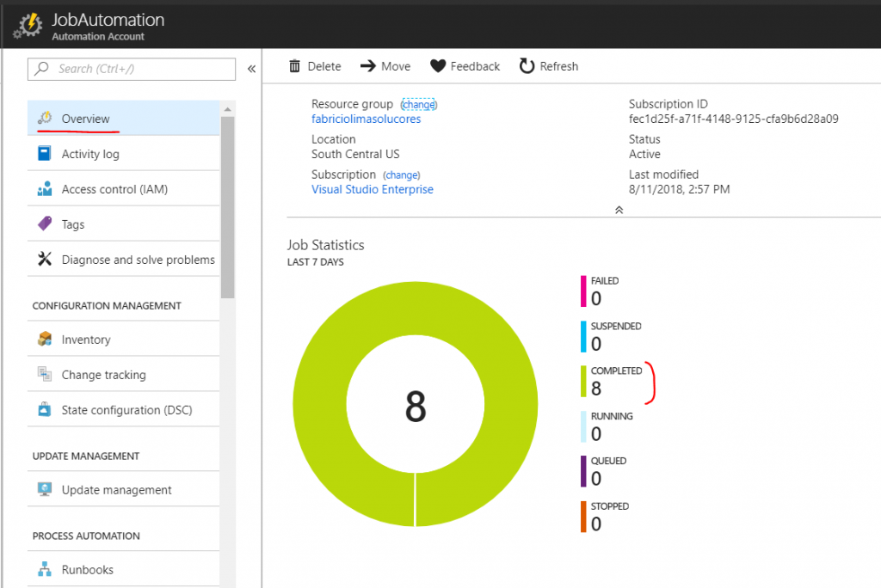Click the JobAutomation account gear icon
This screenshot has height=588, width=881.
click(x=27, y=24)
